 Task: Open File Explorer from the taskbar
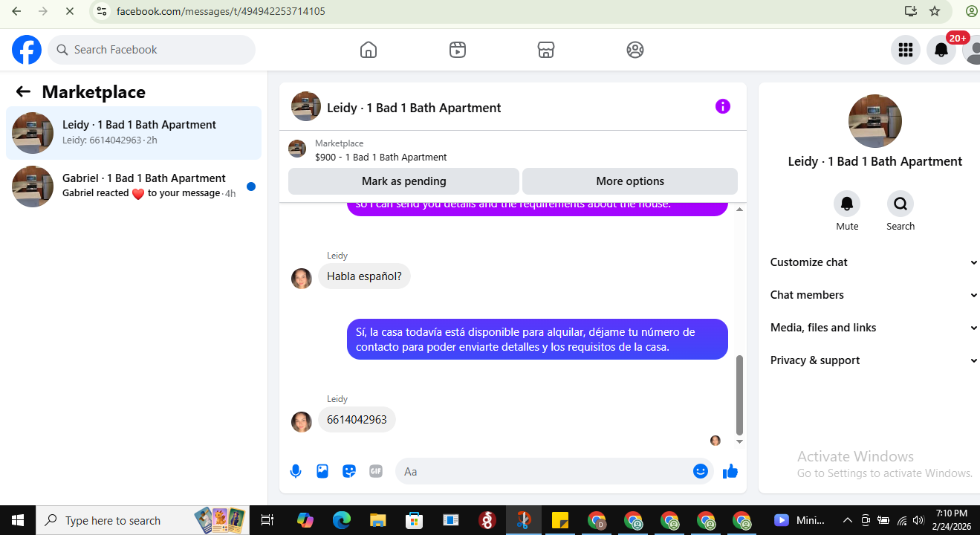coord(378,520)
